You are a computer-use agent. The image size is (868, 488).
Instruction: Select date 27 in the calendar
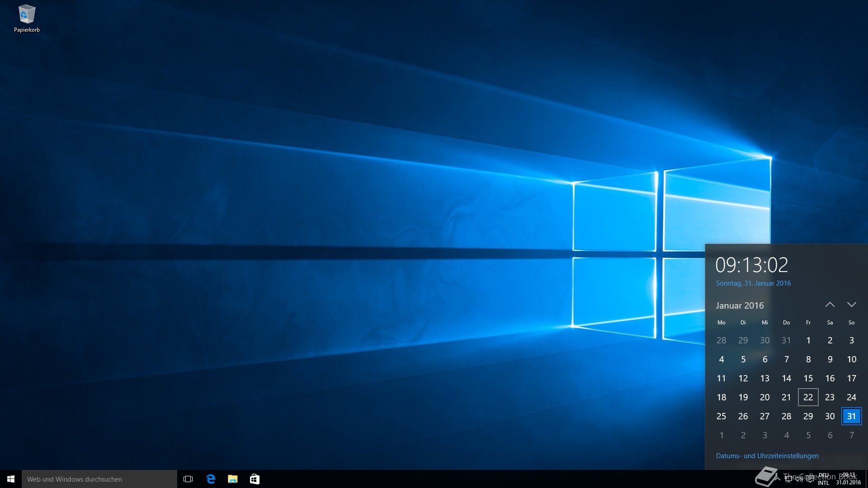765,416
